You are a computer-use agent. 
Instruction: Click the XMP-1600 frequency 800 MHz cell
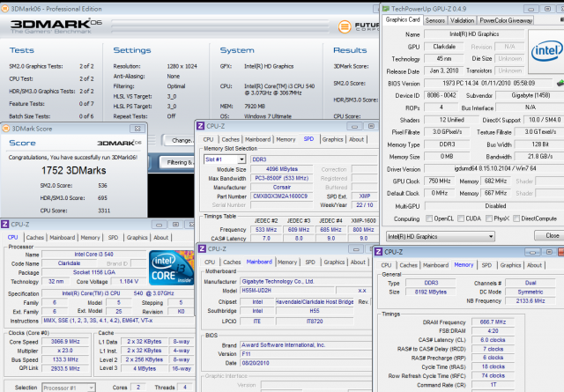click(x=363, y=229)
